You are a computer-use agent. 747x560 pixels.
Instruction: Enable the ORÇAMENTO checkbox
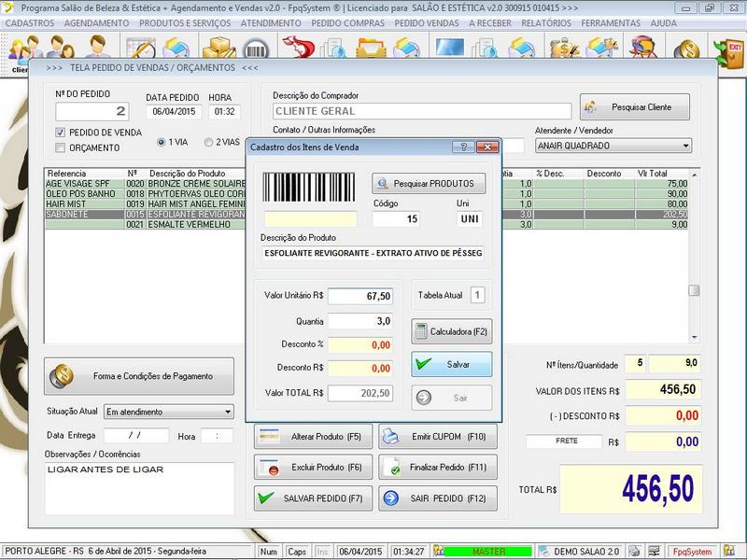pyautogui.click(x=61, y=147)
